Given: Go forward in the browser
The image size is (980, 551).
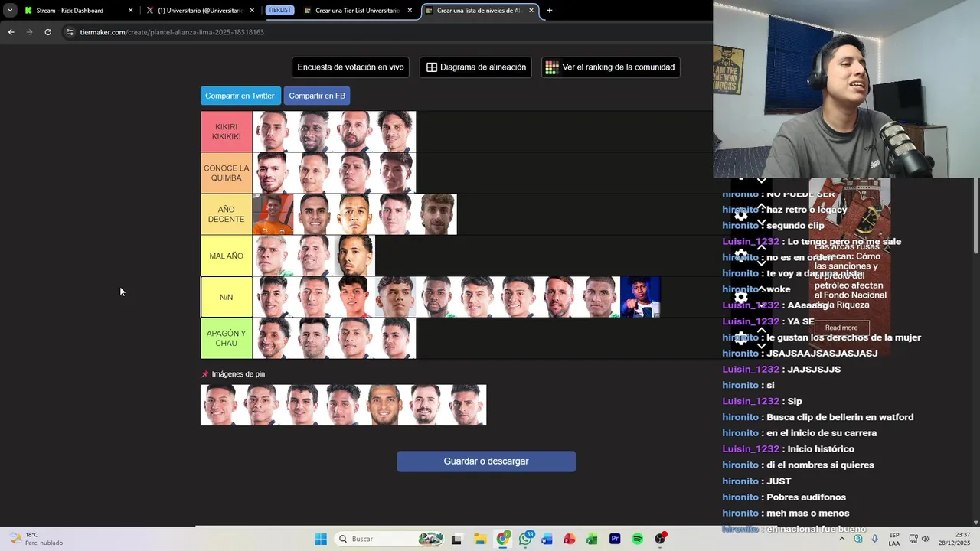Looking at the screenshot, I should [29, 32].
